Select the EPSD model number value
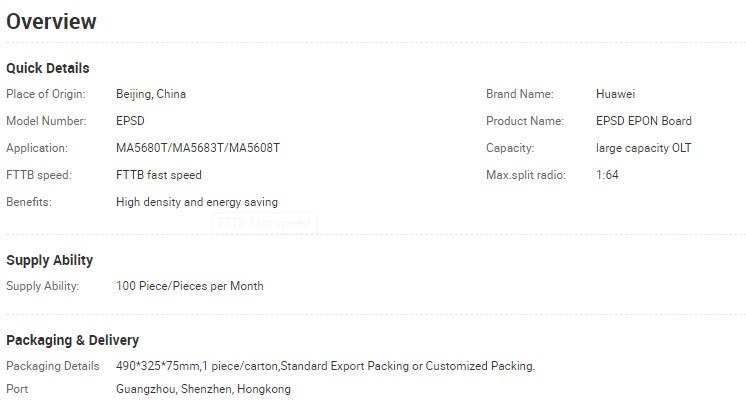The image size is (746, 411). 130,121
